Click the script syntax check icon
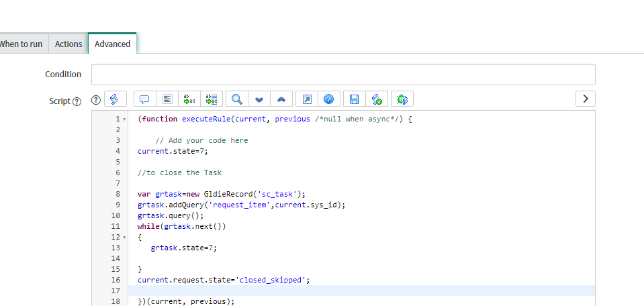Image resolution: width=644 pixels, height=306 pixels. click(x=377, y=99)
